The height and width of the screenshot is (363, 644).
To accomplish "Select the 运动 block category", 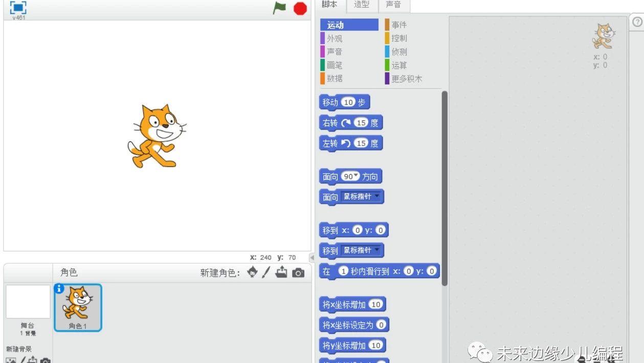I will [x=349, y=25].
